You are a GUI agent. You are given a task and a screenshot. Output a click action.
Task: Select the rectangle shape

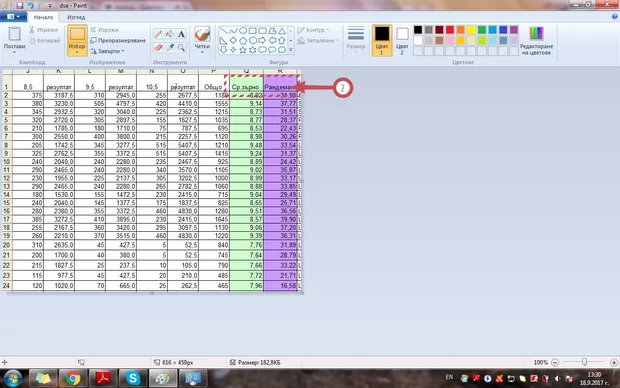(x=253, y=30)
